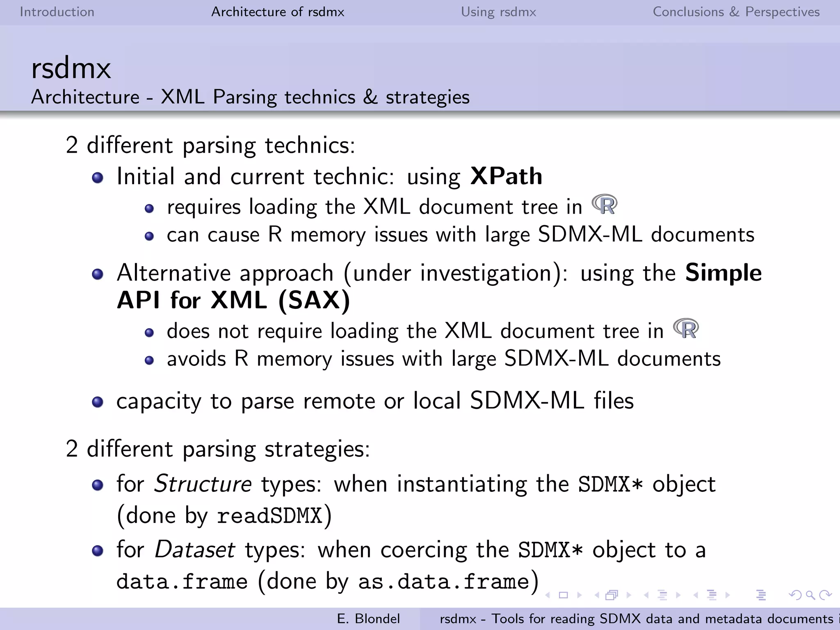The image size is (840, 630).
Task: Click subtitle 'Architecture - XML Parsing technics & strategies'
Action: click(251, 98)
